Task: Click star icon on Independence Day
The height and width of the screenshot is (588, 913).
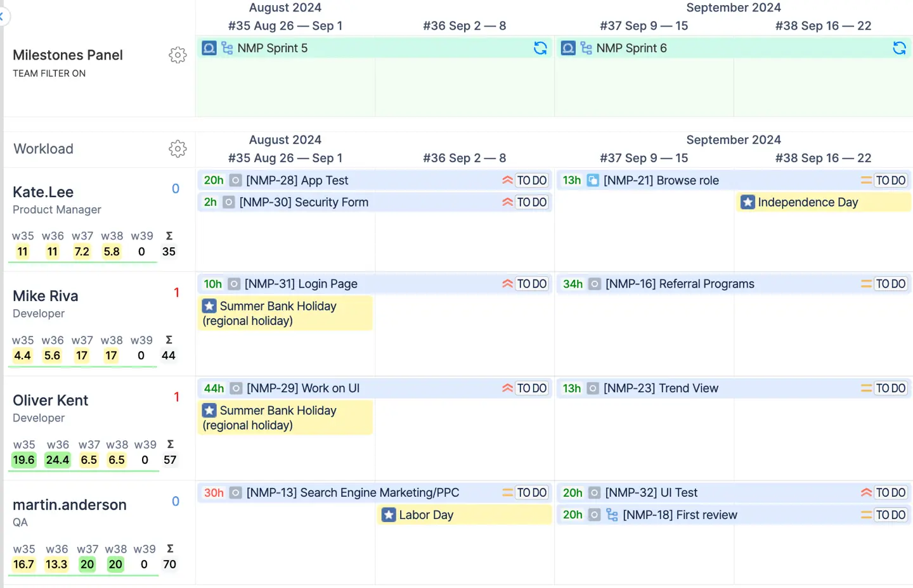Action: (x=748, y=202)
